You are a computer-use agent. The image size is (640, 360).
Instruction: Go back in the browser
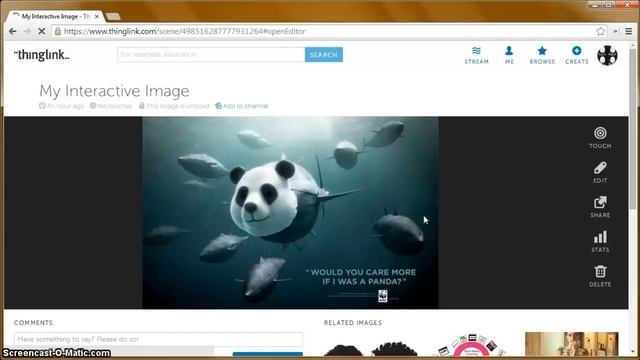coord(13,31)
